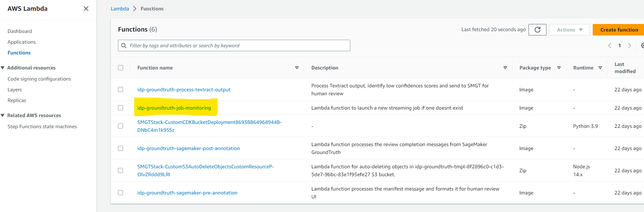Click the Node.js 14.x runtime cell
Viewport: 644px width, 212px height.
[581, 170]
